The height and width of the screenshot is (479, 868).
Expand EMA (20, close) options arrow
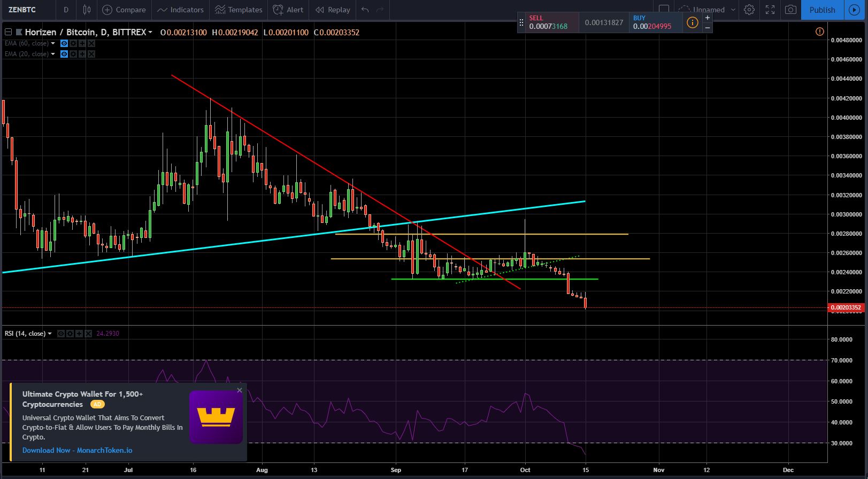(53, 54)
